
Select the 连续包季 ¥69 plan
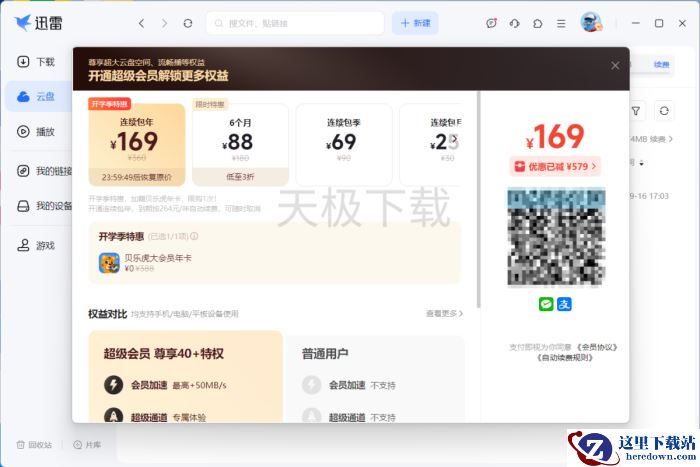point(344,145)
